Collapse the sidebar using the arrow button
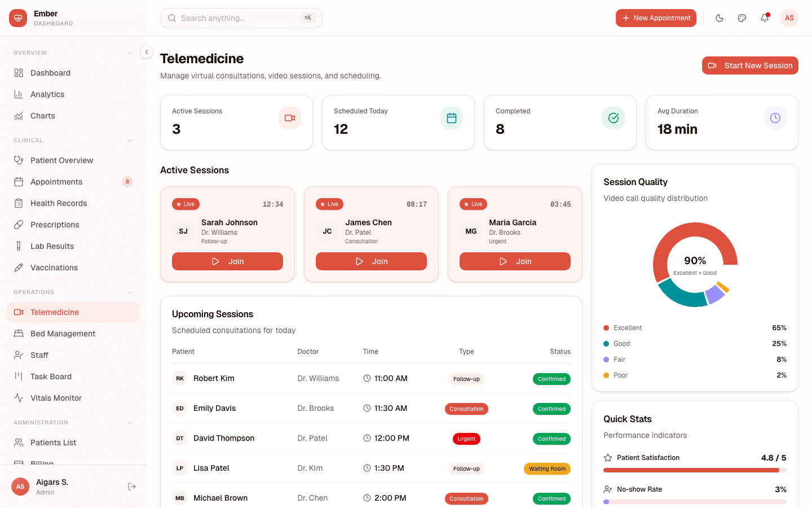Screen dimensions: 812x508 coord(146,51)
